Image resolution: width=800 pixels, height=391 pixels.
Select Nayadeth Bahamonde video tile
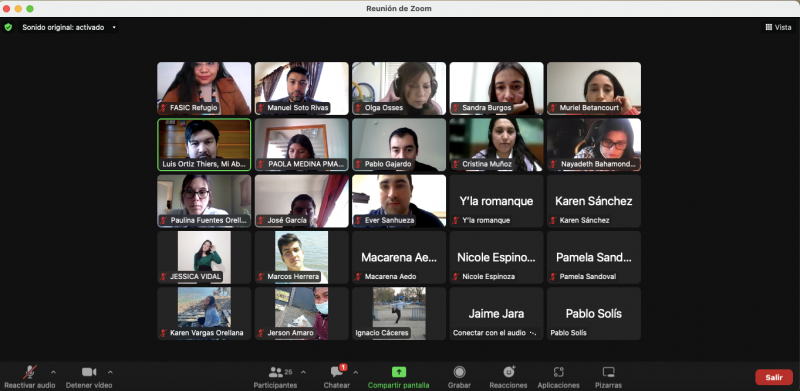click(594, 144)
